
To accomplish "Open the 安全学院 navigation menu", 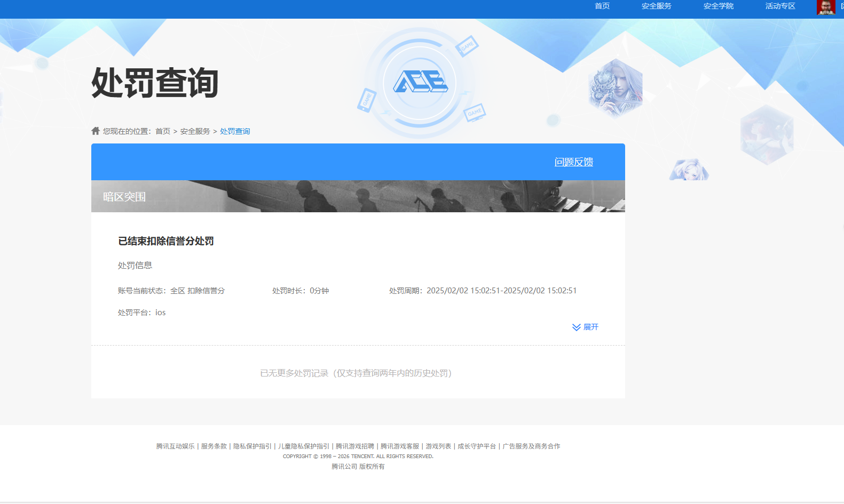I will pyautogui.click(x=719, y=6).
